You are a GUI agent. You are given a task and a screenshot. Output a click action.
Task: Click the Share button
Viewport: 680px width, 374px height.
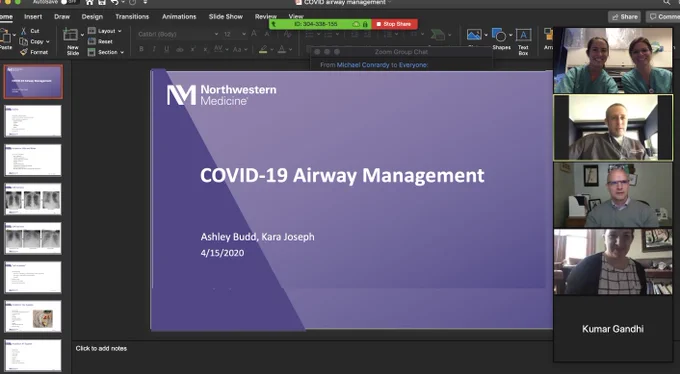pyautogui.click(x=624, y=17)
